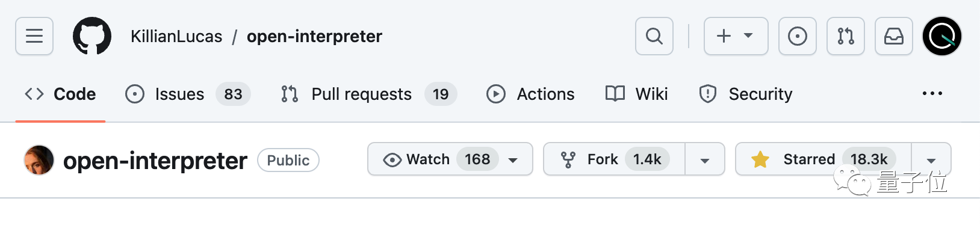The image size is (980, 225).
Task: Click the Fork button
Action: (x=615, y=159)
